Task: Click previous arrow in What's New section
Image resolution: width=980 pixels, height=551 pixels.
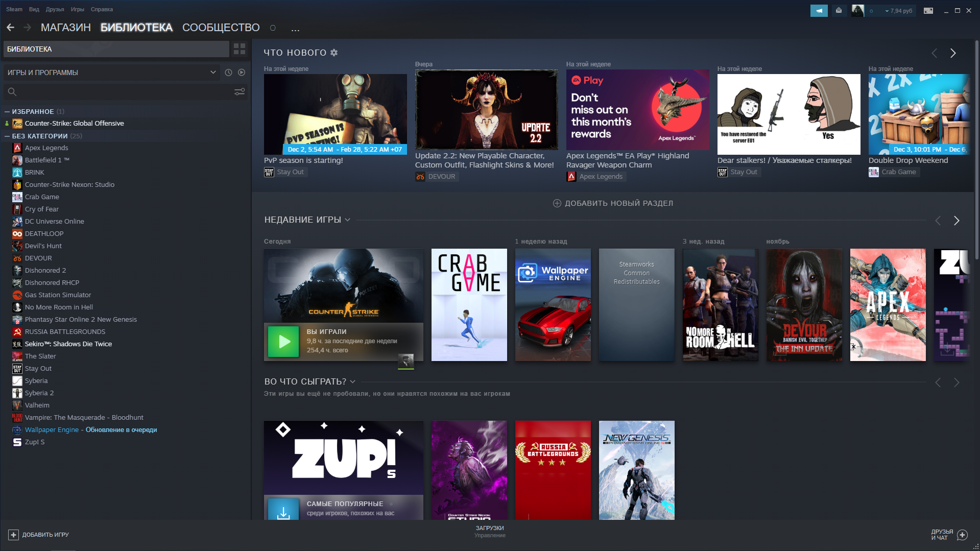Action: click(935, 53)
